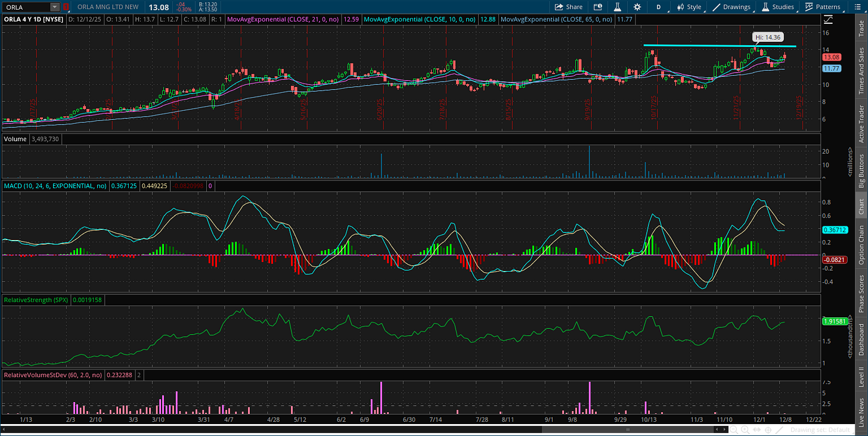This screenshot has width=868, height=436.
Task: Open the D timeframe dropdown
Action: click(659, 7)
